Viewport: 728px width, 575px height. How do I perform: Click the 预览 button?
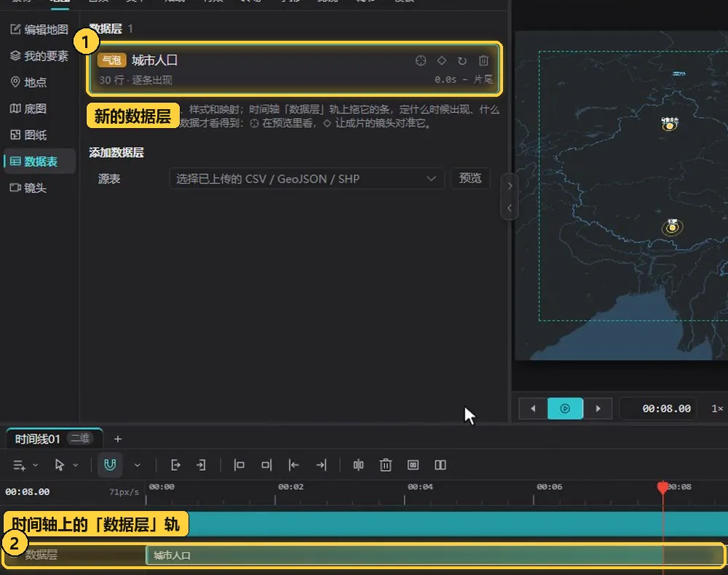point(470,178)
